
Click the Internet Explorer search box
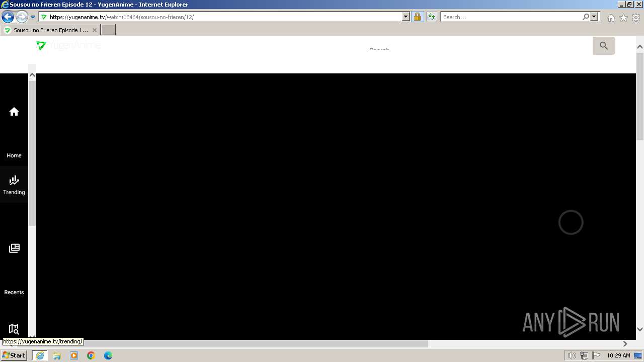511,17
